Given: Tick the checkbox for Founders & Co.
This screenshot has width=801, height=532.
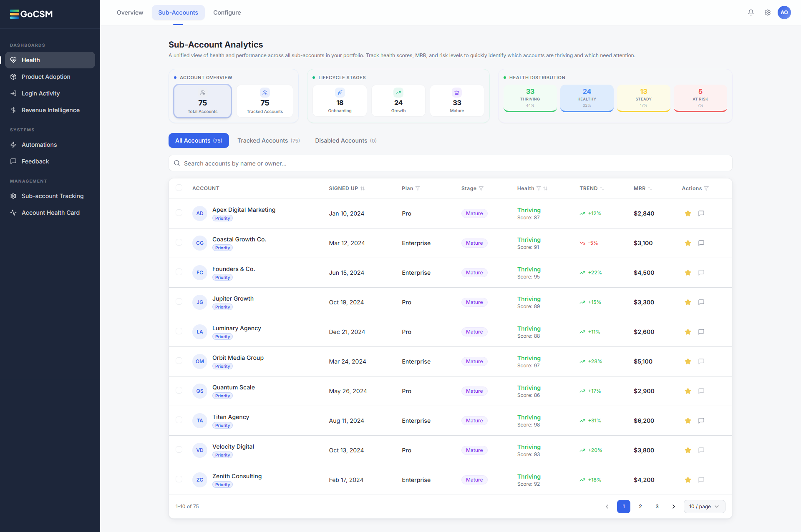Looking at the screenshot, I should click(x=179, y=272).
